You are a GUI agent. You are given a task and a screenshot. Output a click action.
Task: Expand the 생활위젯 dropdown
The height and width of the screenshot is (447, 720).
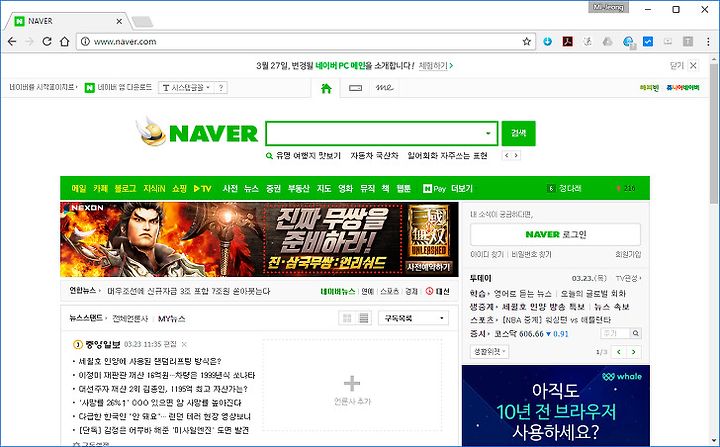click(x=489, y=352)
